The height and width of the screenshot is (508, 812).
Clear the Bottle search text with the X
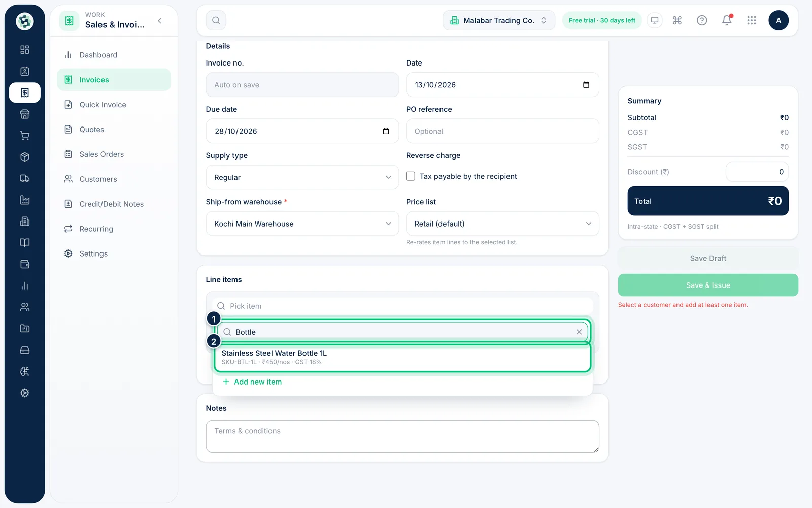coord(579,332)
